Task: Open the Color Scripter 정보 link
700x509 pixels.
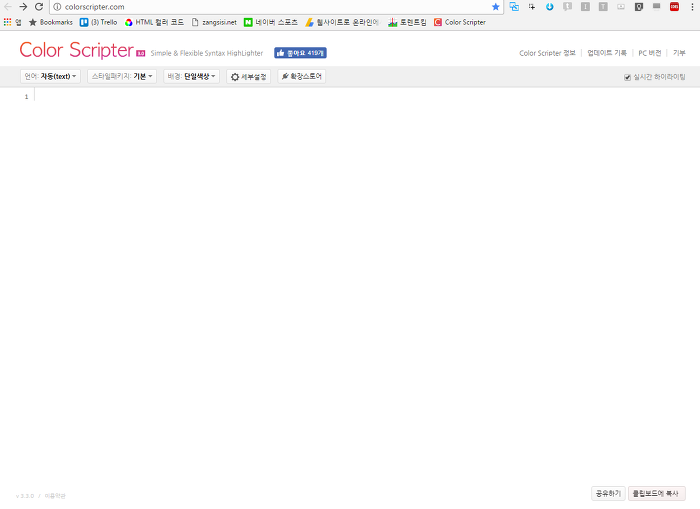Action: coord(547,53)
